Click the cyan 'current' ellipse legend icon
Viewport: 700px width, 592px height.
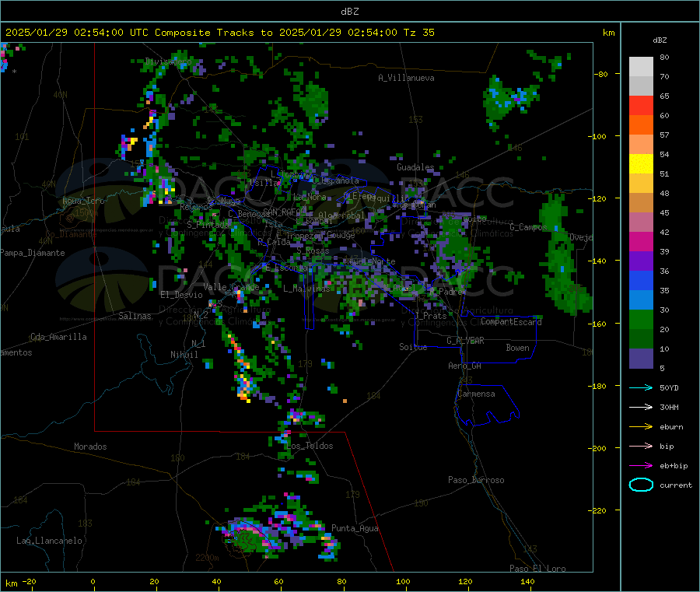point(641,485)
